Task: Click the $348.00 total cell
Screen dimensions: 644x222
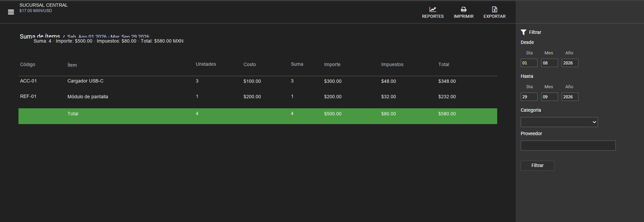Action: 447,81
